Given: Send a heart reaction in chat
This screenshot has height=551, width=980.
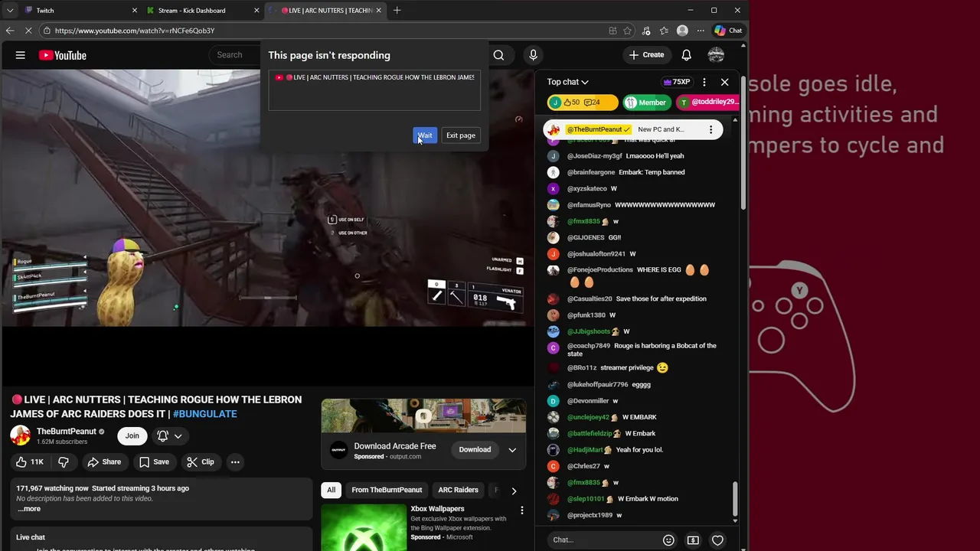Looking at the screenshot, I should click(717, 540).
